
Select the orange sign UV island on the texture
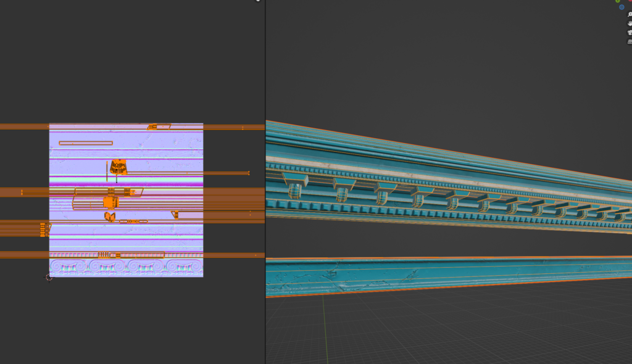118,167
